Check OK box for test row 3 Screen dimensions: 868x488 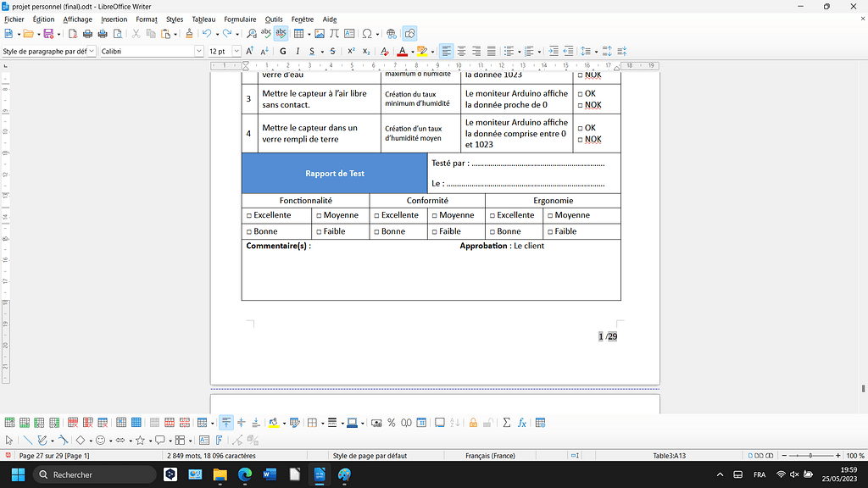(580, 94)
